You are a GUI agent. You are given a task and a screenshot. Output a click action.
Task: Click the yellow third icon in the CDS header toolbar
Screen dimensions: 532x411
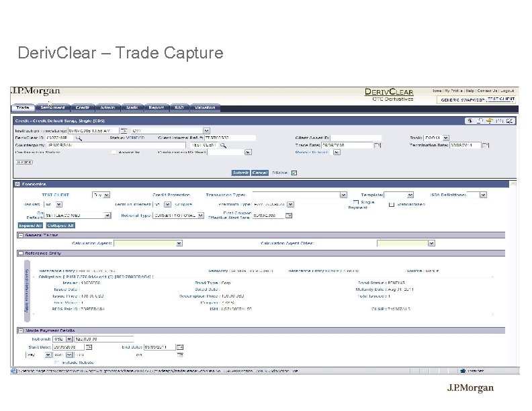[489, 121]
